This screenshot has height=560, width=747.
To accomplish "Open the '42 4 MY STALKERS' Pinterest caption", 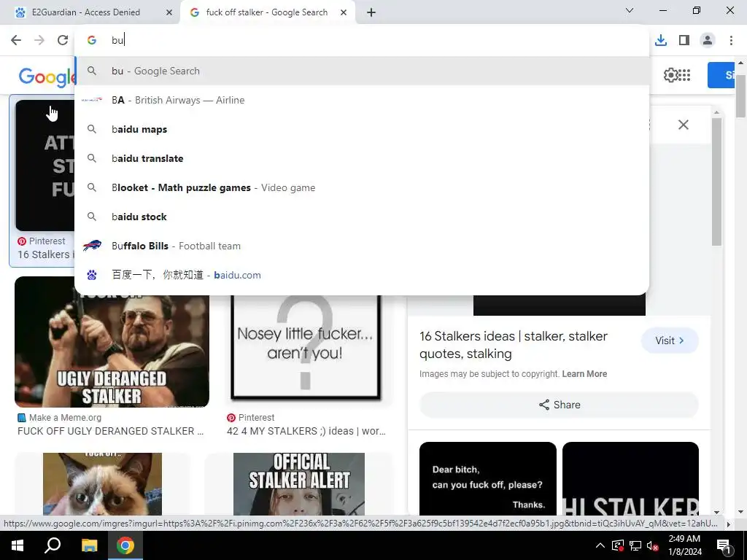I will 306,431.
